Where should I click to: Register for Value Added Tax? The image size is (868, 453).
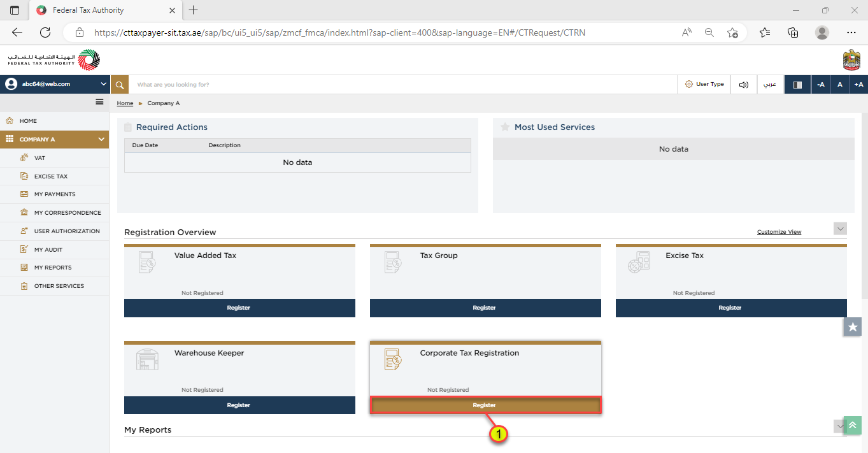click(x=239, y=308)
